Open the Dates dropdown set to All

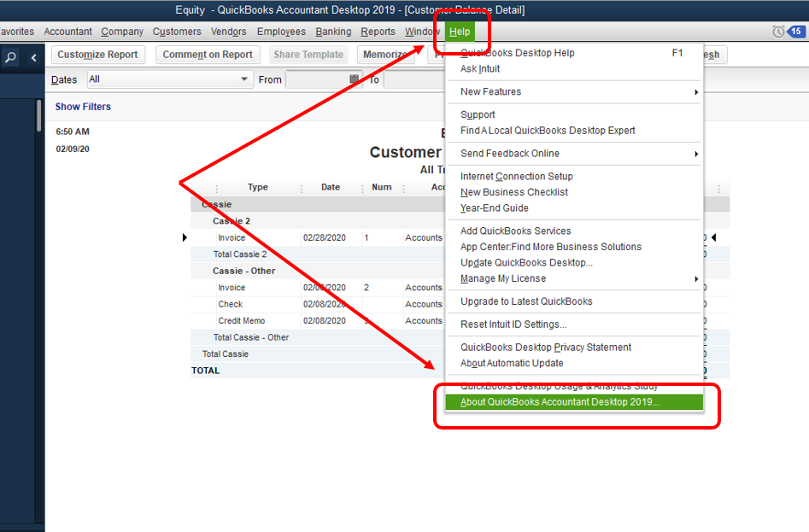(170, 79)
